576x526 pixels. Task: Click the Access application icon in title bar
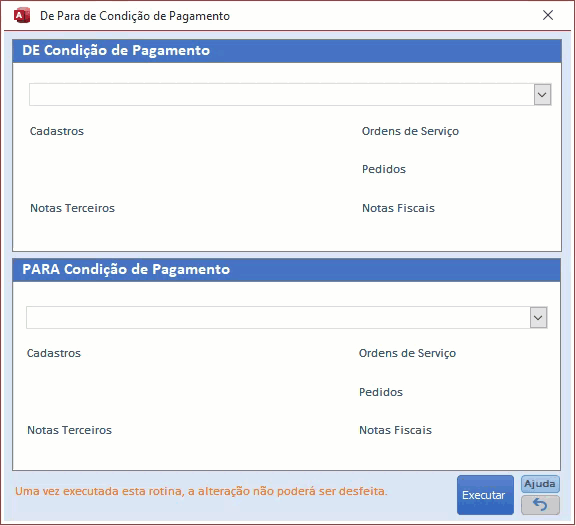pyautogui.click(x=22, y=16)
